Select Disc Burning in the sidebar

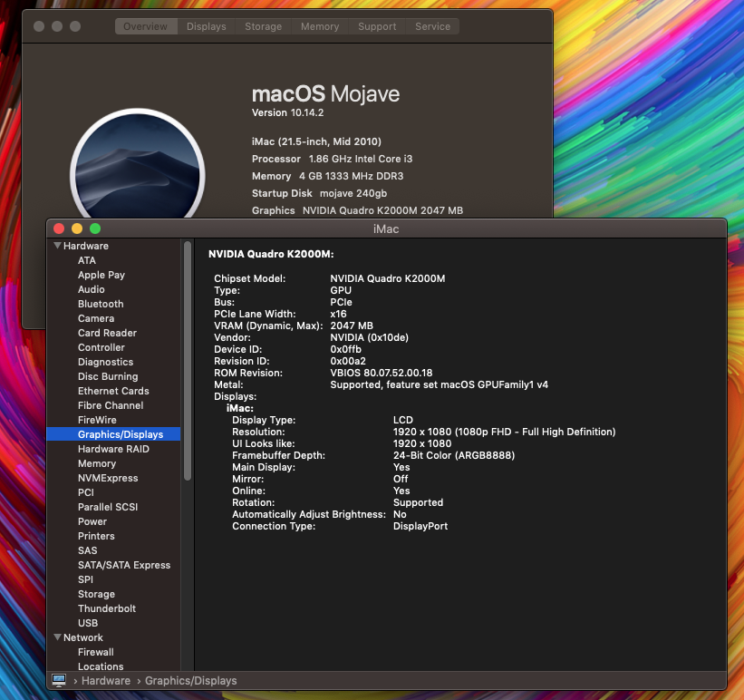point(108,376)
